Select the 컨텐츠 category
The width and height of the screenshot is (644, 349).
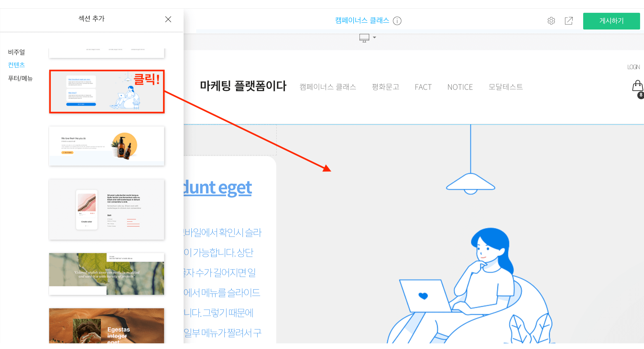click(16, 65)
